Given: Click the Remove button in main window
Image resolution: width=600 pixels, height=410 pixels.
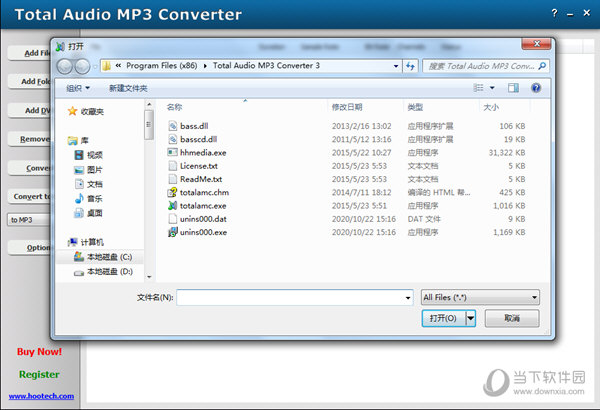Looking at the screenshot, I should coord(29,139).
